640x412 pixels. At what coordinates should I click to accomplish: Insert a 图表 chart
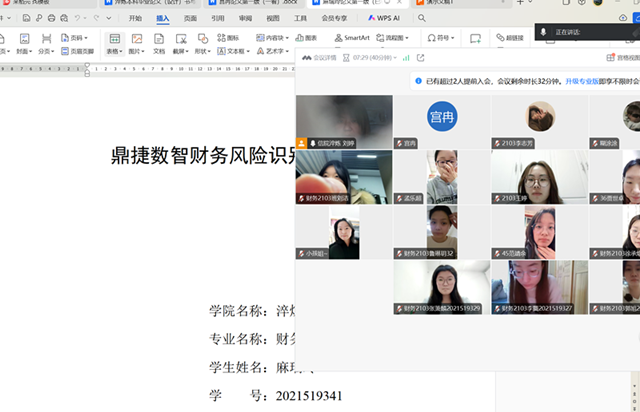point(306,38)
